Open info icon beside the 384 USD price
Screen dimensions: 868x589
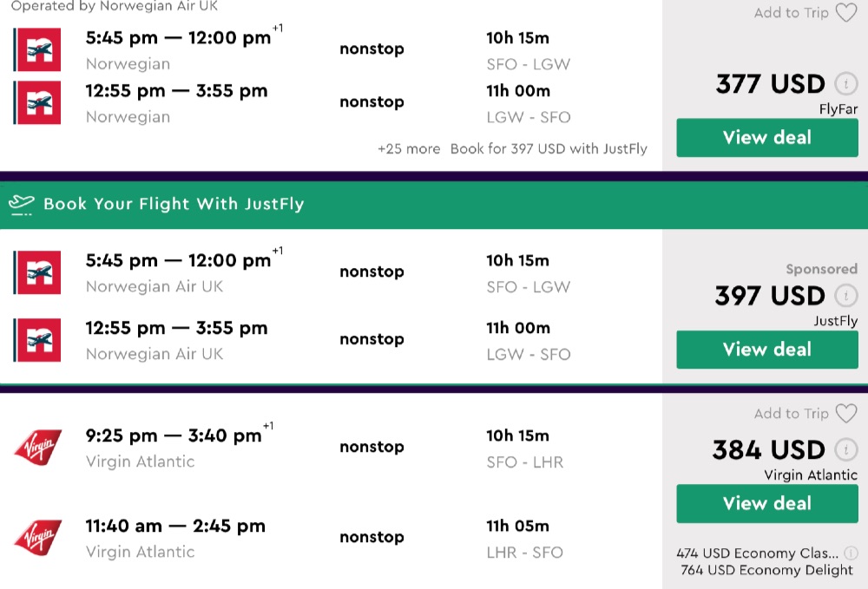point(845,450)
